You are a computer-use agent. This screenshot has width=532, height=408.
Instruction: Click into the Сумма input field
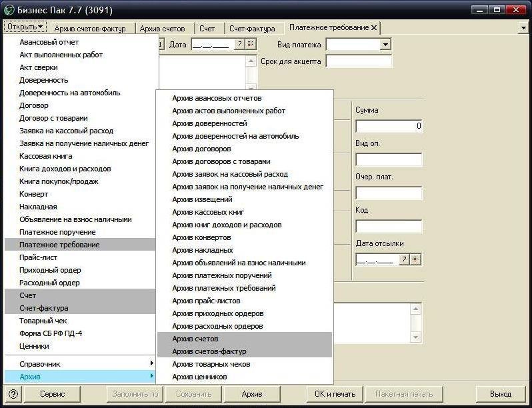pos(389,126)
